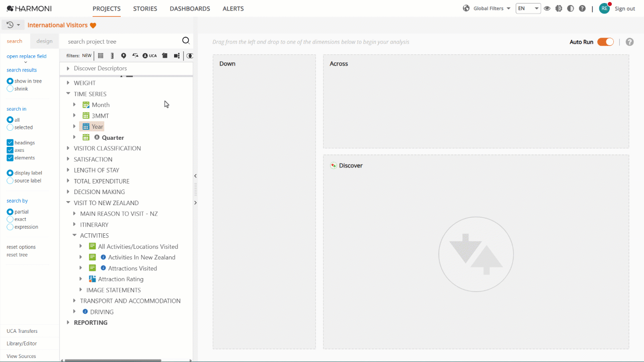Uncheck the headings checkbox
The image size is (644, 362).
tap(10, 143)
